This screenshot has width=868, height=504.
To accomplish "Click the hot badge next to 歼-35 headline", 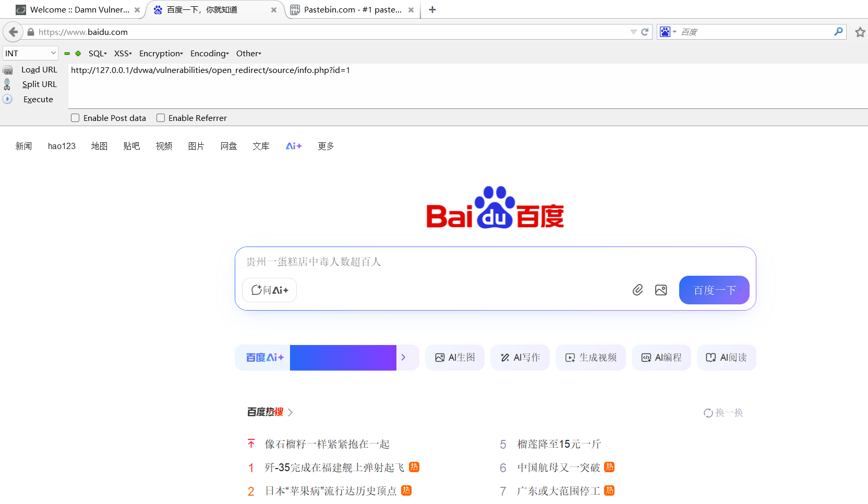I will pyautogui.click(x=414, y=467).
